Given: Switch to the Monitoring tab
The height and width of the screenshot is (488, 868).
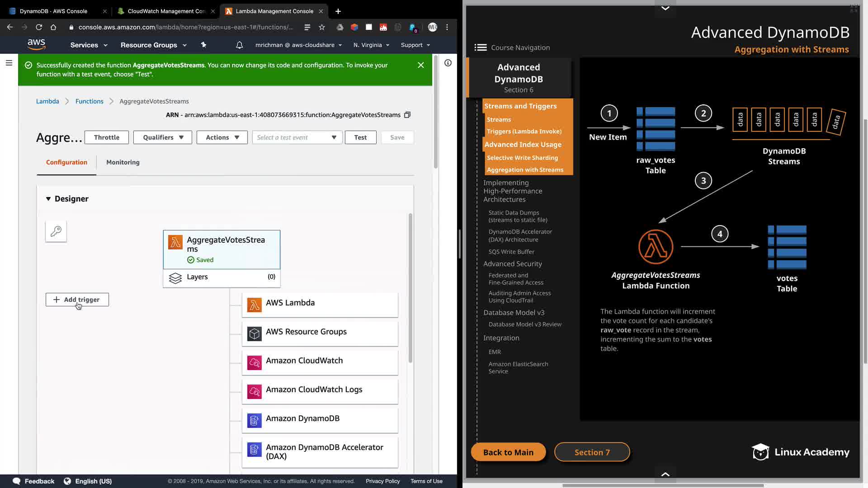Looking at the screenshot, I should 123,162.
